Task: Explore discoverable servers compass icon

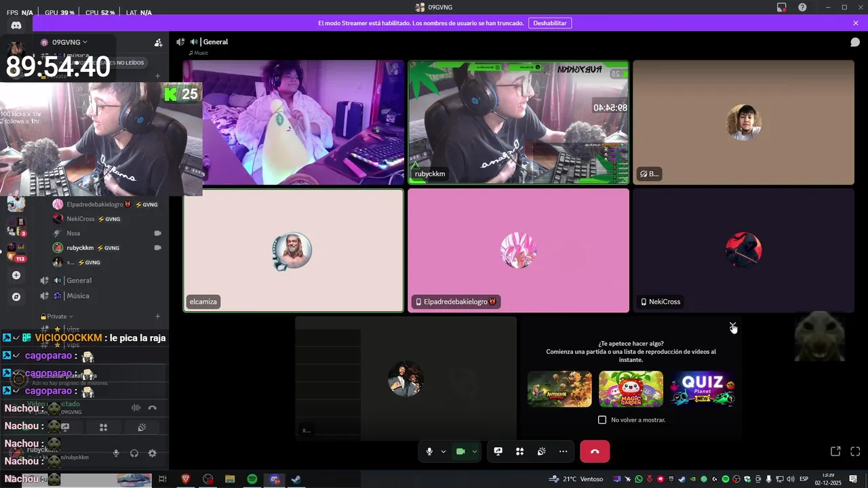Action: click(x=16, y=297)
